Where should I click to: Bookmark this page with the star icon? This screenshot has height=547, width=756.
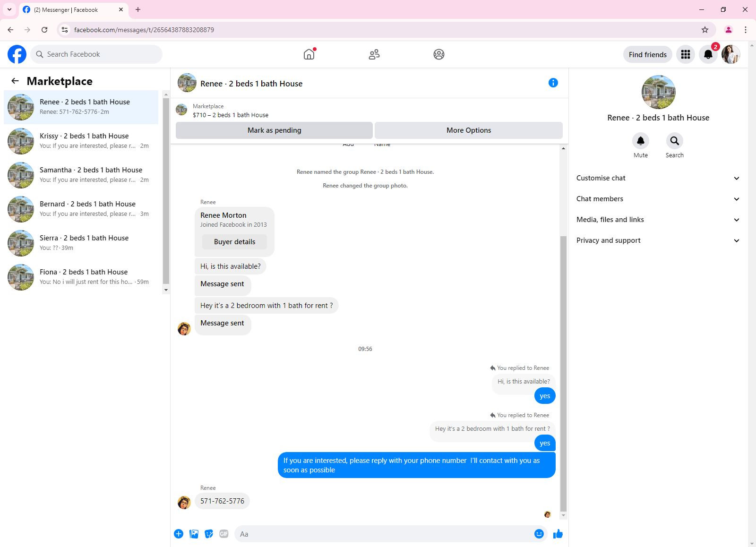click(705, 30)
